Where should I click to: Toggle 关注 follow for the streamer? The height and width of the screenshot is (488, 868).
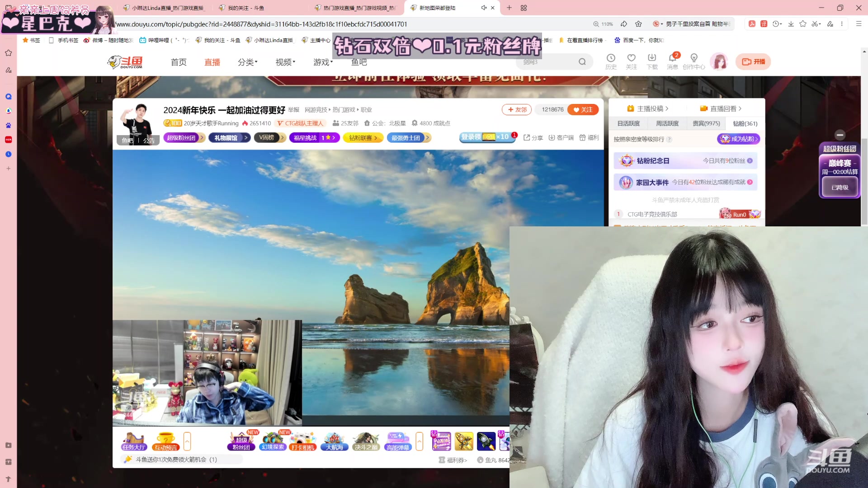coord(583,109)
